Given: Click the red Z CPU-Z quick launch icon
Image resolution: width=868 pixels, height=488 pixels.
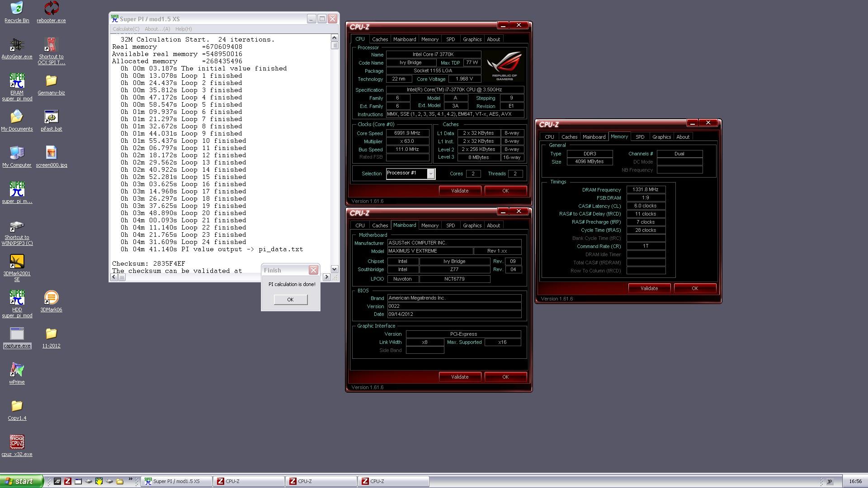Looking at the screenshot, I should pyautogui.click(x=68, y=481).
